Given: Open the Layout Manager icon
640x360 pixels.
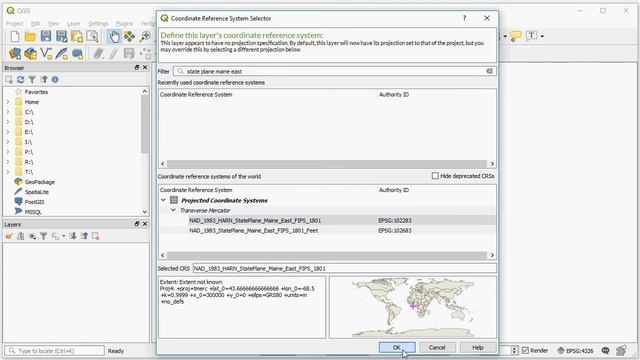Looking at the screenshot, I should tap(93, 36).
